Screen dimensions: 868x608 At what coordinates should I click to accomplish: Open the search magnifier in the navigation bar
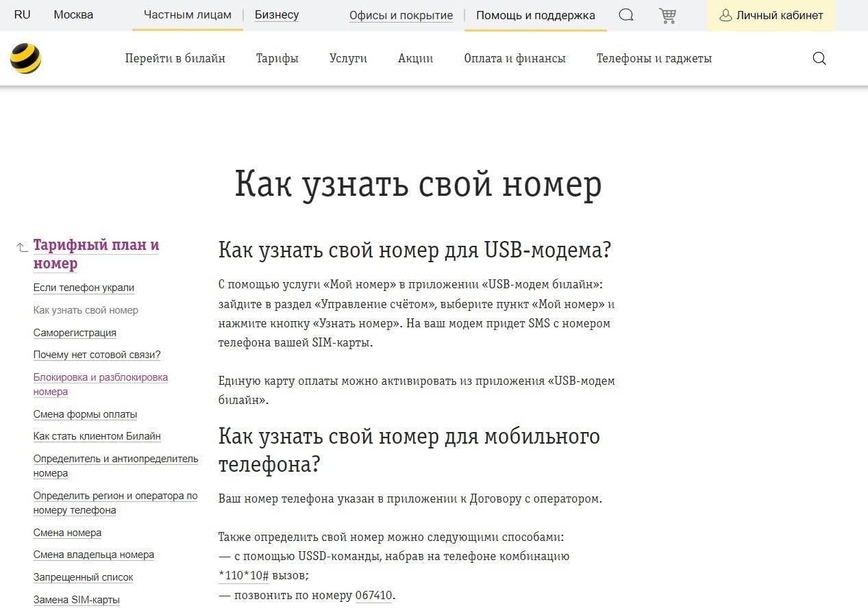coord(819,59)
